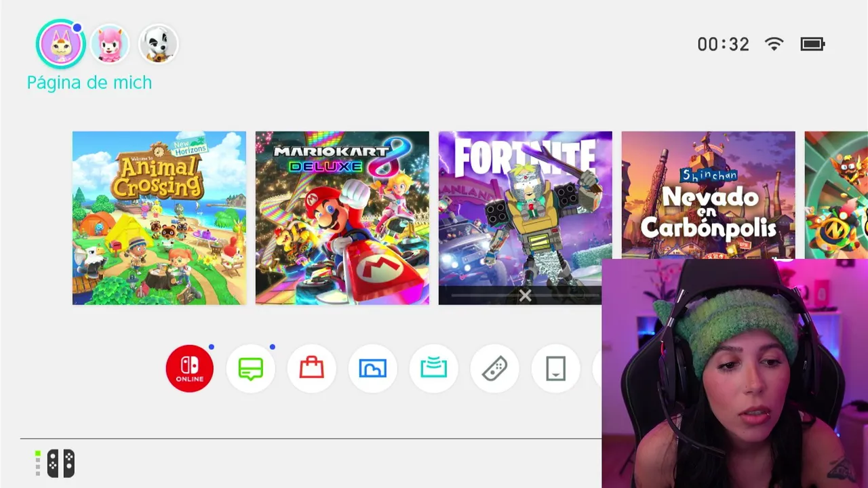The image size is (868, 488).
Task: Select the mich user avatar
Action: click(61, 44)
